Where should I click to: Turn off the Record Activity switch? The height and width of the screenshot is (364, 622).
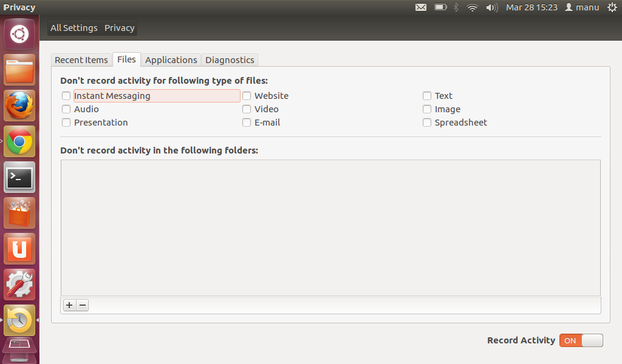pyautogui.click(x=581, y=340)
